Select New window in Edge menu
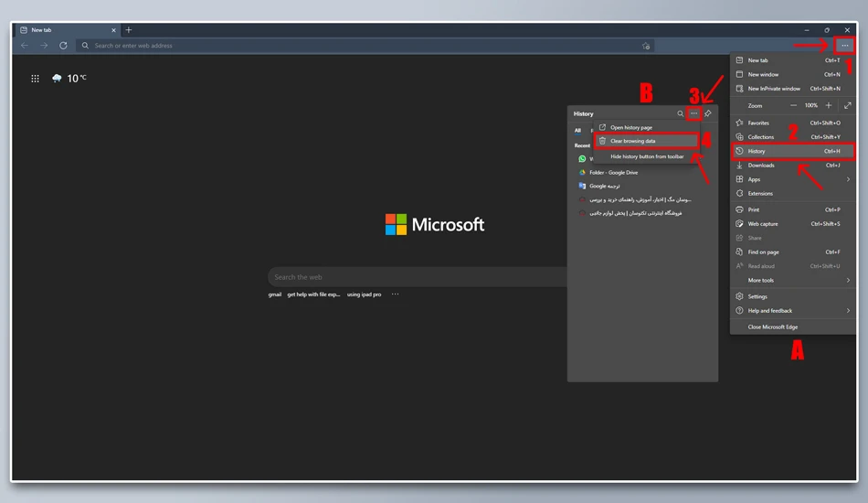Viewport: 868px width, 503px height. click(x=793, y=74)
